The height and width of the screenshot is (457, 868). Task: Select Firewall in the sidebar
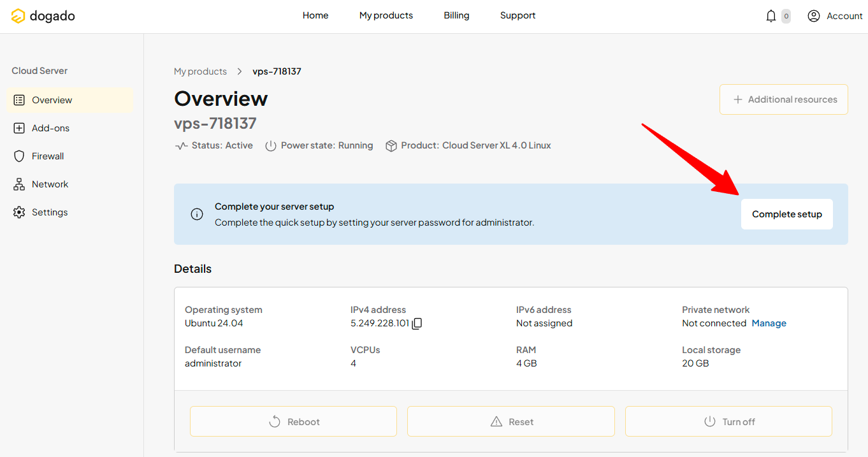[x=70, y=156]
